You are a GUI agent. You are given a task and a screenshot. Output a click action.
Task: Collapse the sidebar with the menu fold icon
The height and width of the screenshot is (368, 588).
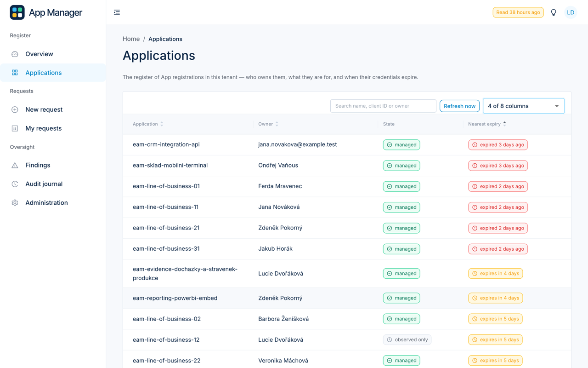[x=117, y=12]
